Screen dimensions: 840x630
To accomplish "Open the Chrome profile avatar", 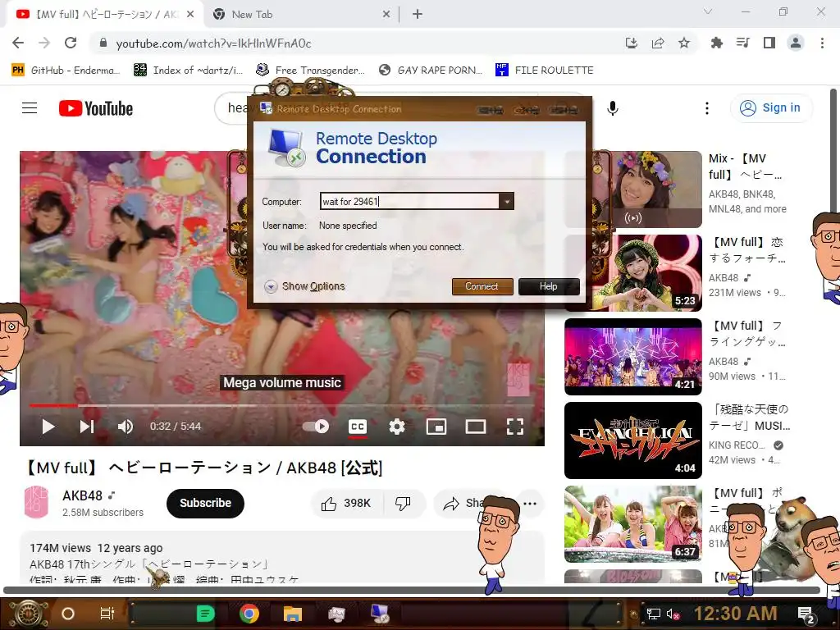I will (x=796, y=43).
